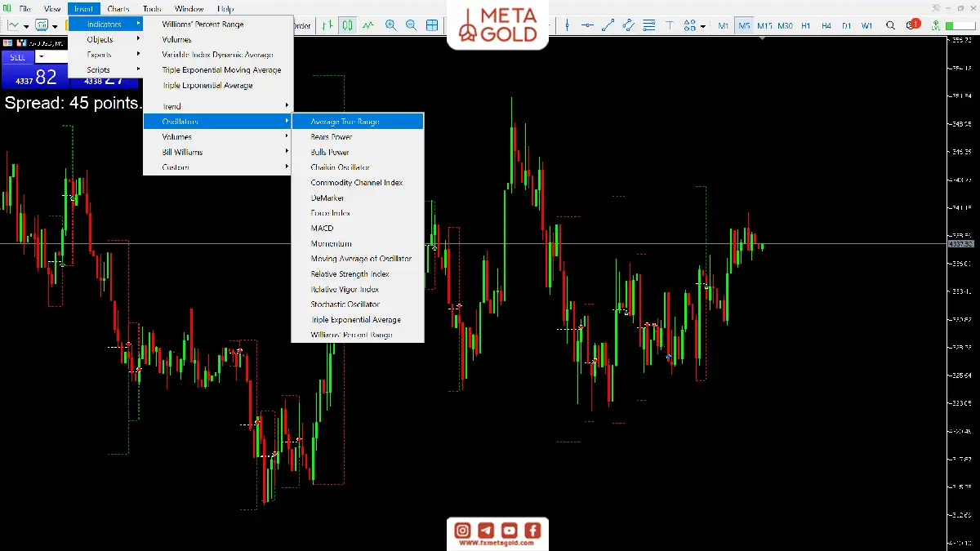
Task: Click the chart icon beside symbol name
Action: click(21, 42)
